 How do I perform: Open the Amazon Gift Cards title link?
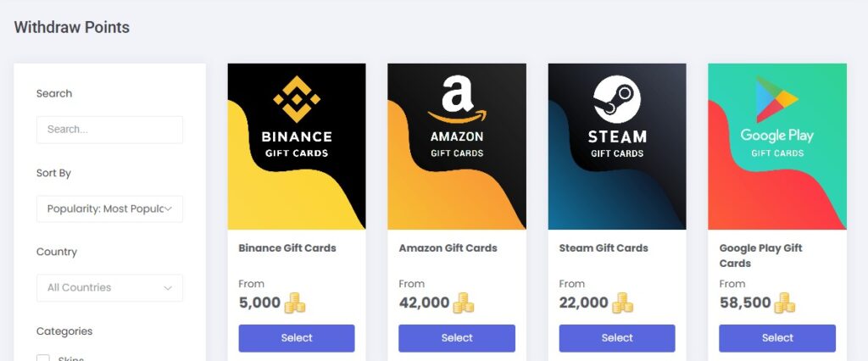tap(448, 248)
